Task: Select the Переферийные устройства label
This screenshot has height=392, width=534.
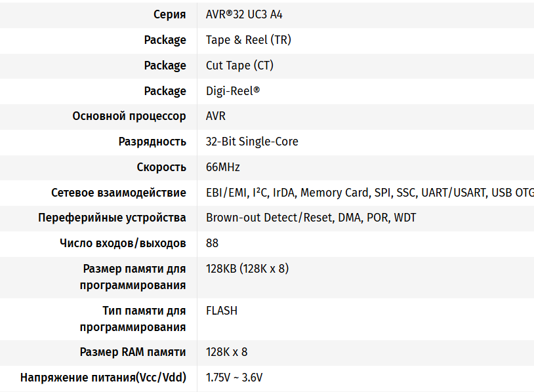Action: pos(112,218)
